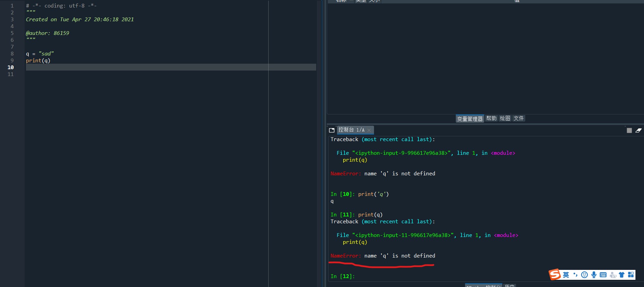This screenshot has height=287, width=644.
Task: Place cursor on highlighted editor line 10
Action: (171, 67)
